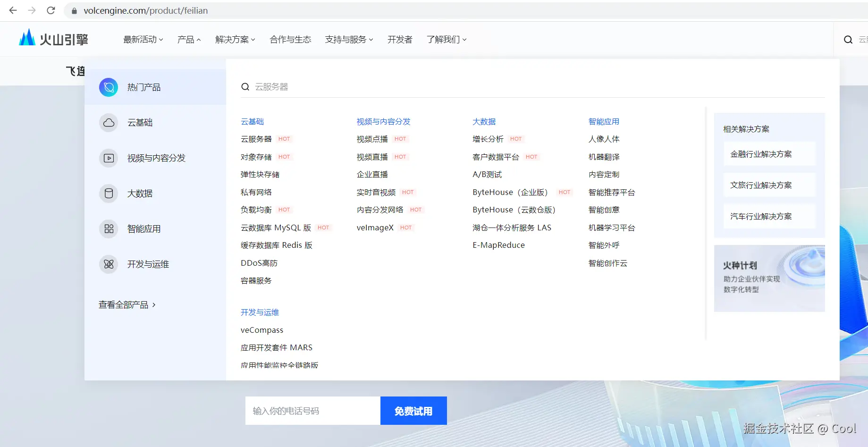Click the 金融行业解决方案 card
The width and height of the screenshot is (868, 447).
tap(769, 154)
